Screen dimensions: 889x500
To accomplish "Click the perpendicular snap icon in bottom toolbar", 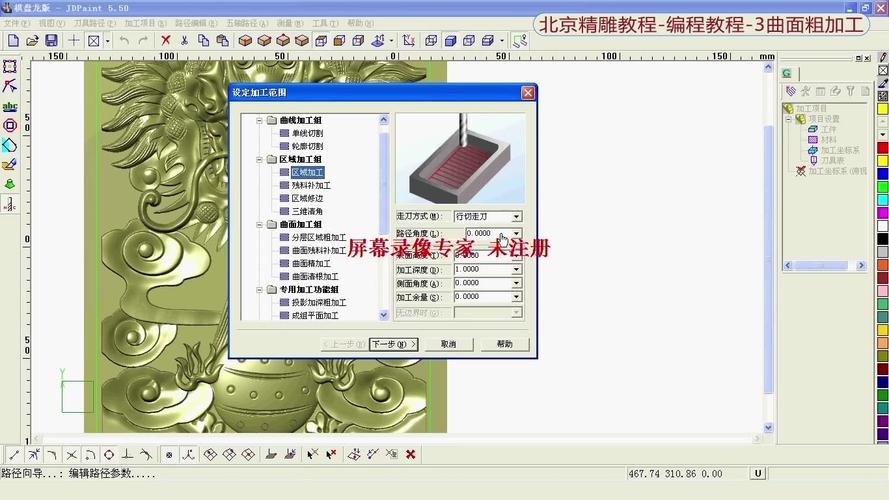I will coord(128,454).
